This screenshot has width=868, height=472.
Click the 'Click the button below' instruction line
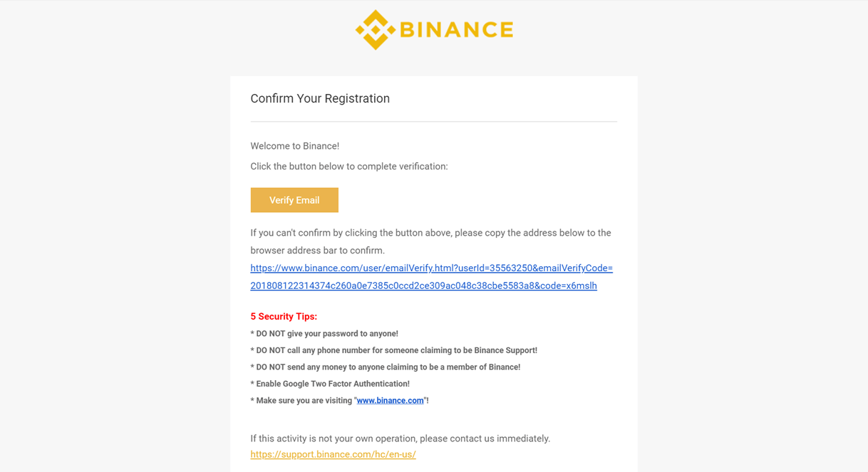tap(349, 167)
